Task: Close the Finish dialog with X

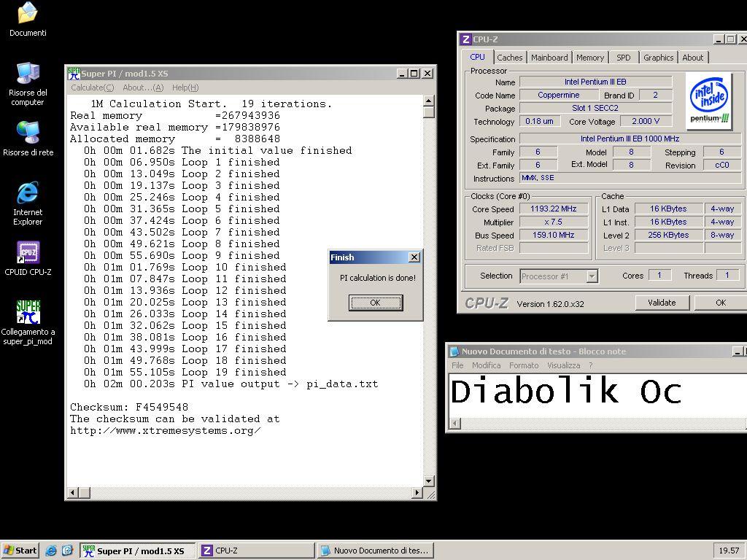Action: click(x=414, y=257)
